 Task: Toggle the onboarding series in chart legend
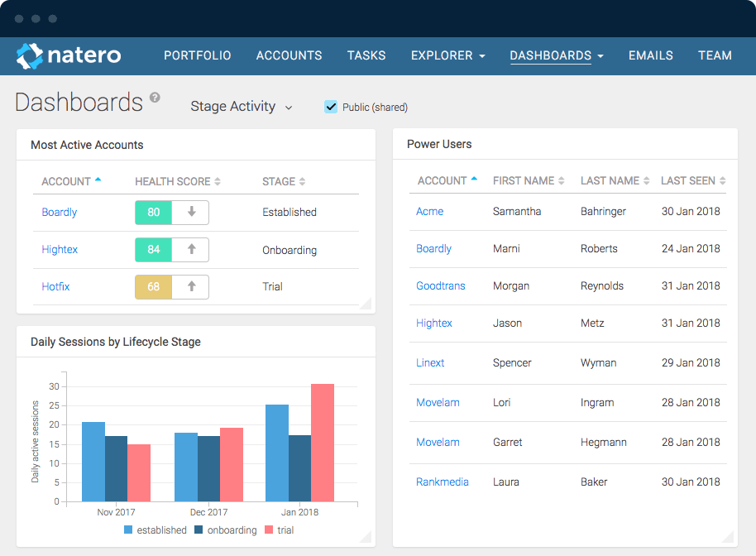click(x=226, y=530)
